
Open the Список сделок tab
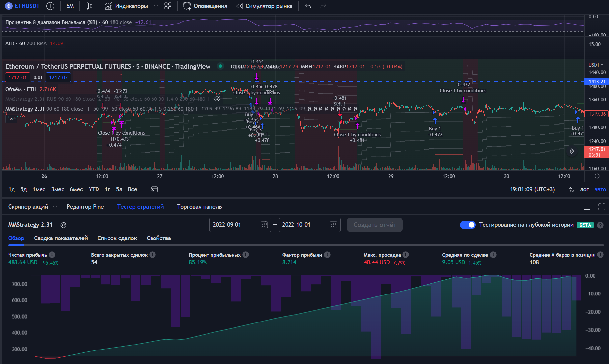pyautogui.click(x=117, y=238)
